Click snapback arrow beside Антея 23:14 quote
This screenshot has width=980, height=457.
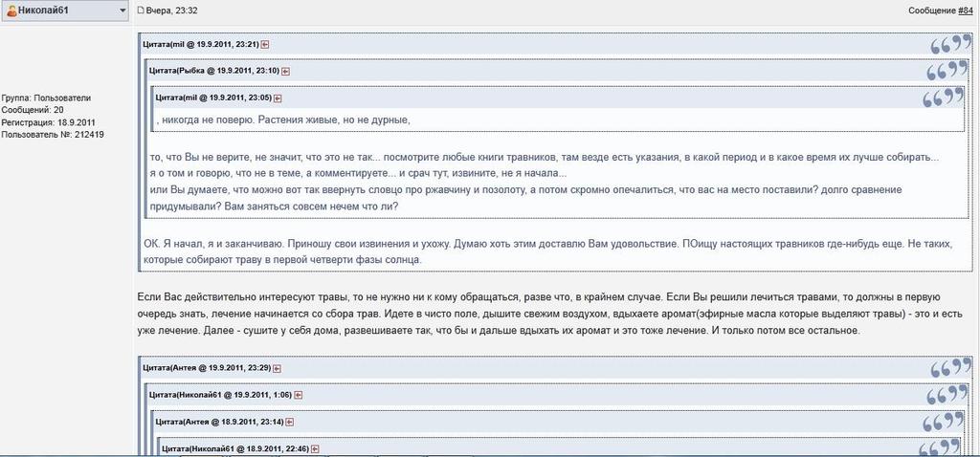pos(289,422)
